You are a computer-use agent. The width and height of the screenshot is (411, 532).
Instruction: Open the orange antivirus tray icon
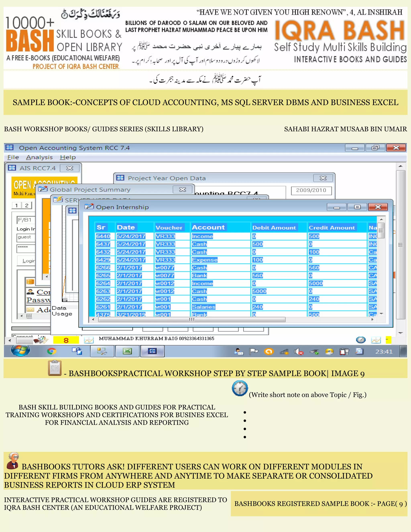coord(269,352)
